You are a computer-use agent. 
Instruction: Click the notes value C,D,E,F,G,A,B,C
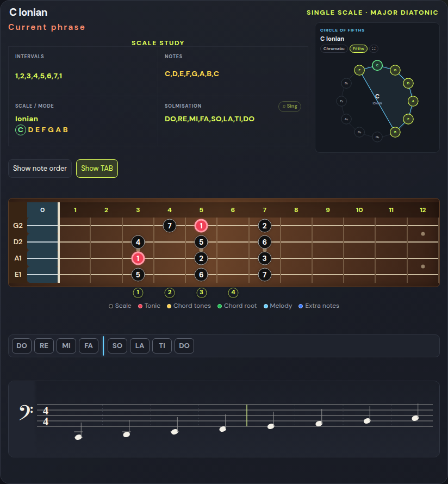point(192,74)
